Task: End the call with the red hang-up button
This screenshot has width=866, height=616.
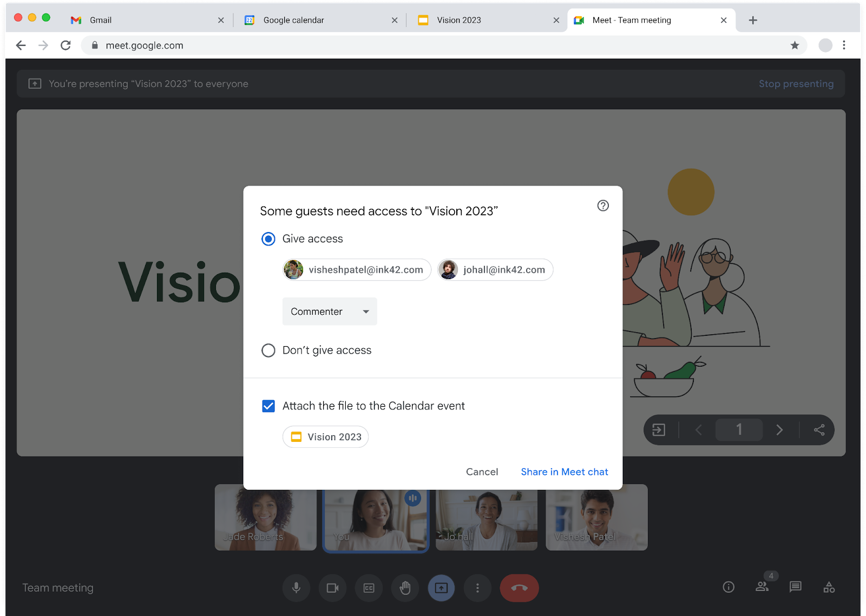Action: 519,588
